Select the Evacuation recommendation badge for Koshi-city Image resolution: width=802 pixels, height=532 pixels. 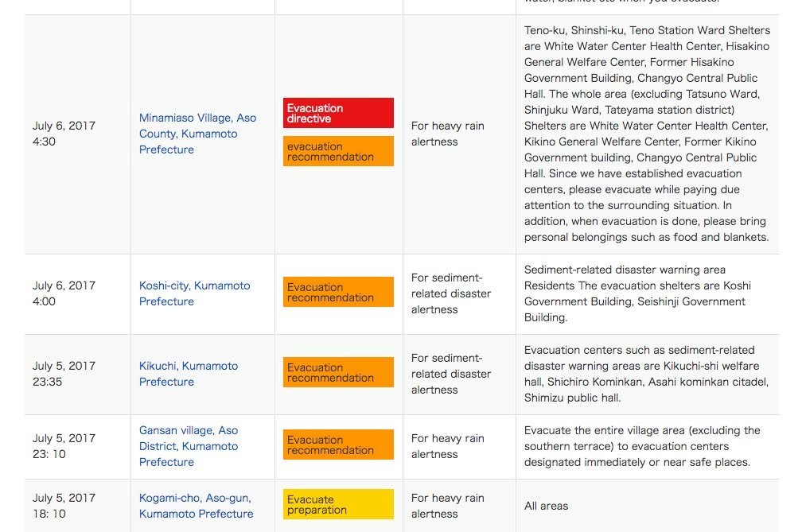[x=338, y=292]
